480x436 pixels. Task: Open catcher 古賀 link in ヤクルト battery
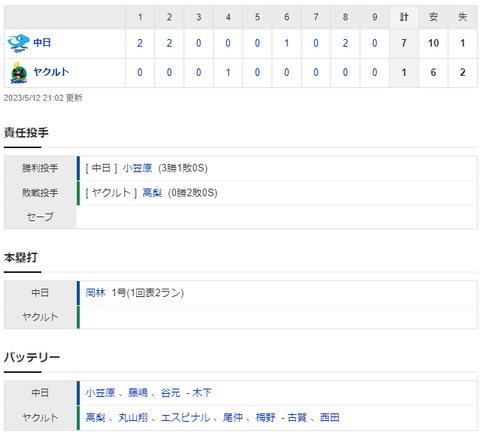pos(297,417)
